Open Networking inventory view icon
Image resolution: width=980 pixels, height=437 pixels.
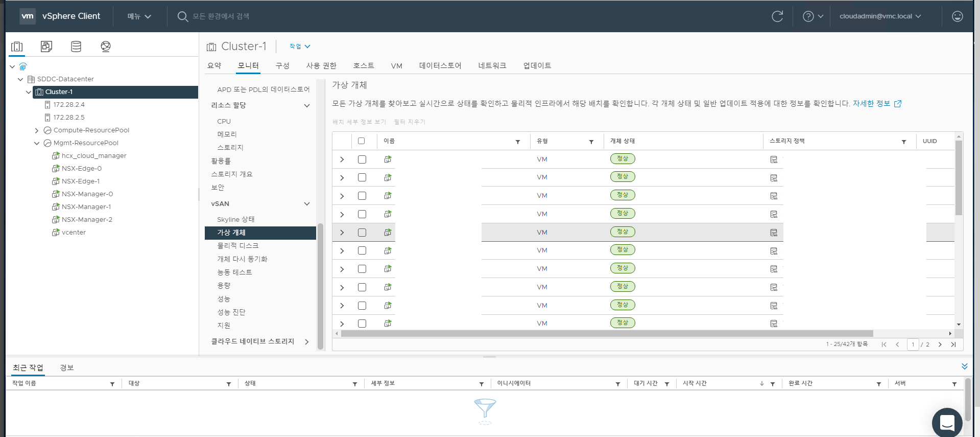click(106, 47)
